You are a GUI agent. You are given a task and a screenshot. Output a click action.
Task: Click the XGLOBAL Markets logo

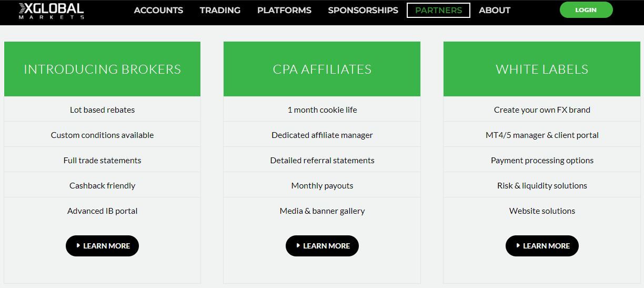pyautogui.click(x=51, y=11)
